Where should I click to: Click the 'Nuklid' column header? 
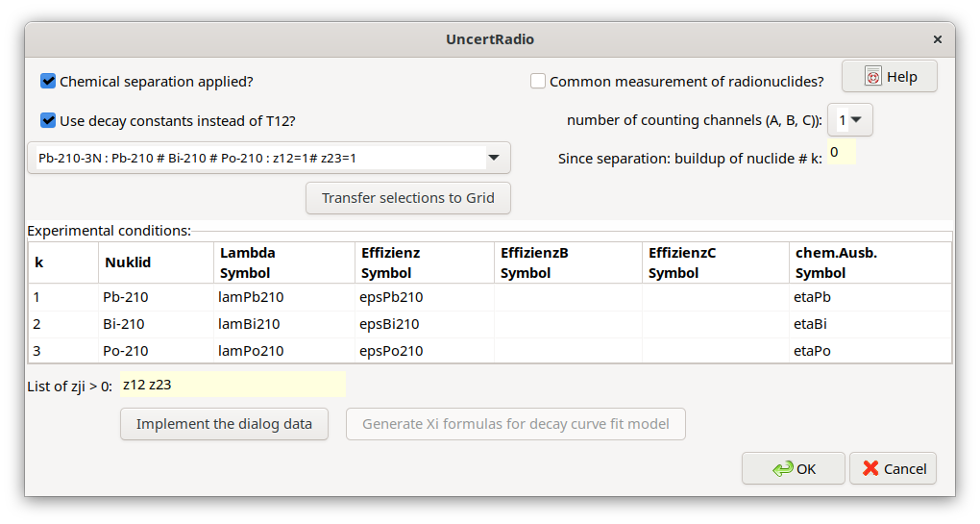[156, 262]
